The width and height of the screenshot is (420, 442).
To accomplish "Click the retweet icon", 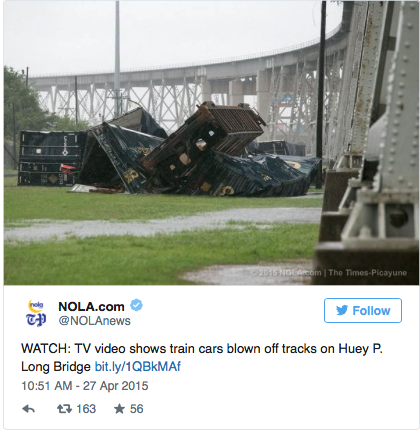I will [x=64, y=409].
